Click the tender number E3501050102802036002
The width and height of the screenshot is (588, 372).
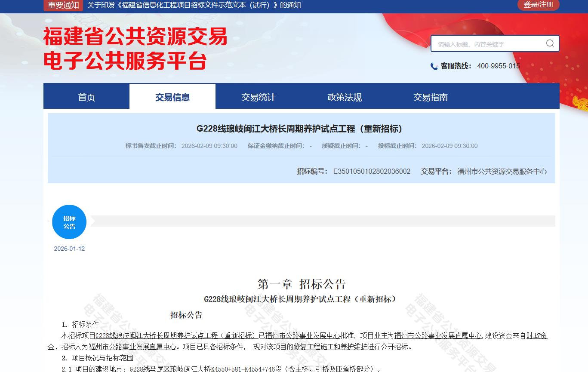click(372, 171)
